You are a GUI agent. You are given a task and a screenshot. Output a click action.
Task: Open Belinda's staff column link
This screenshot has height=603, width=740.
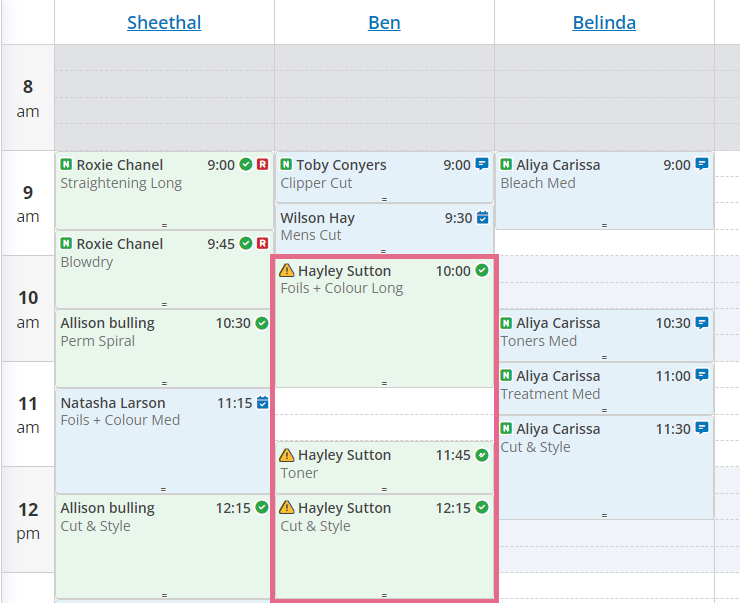click(x=604, y=23)
